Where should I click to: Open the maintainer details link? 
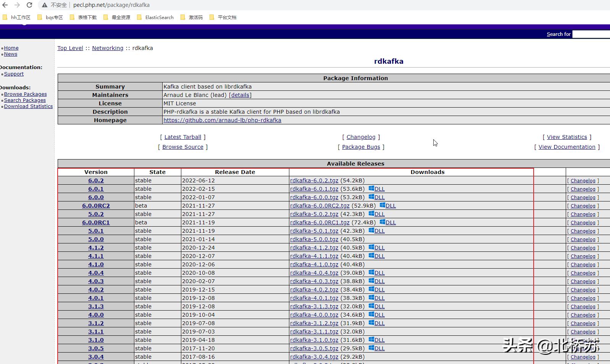[x=240, y=95]
